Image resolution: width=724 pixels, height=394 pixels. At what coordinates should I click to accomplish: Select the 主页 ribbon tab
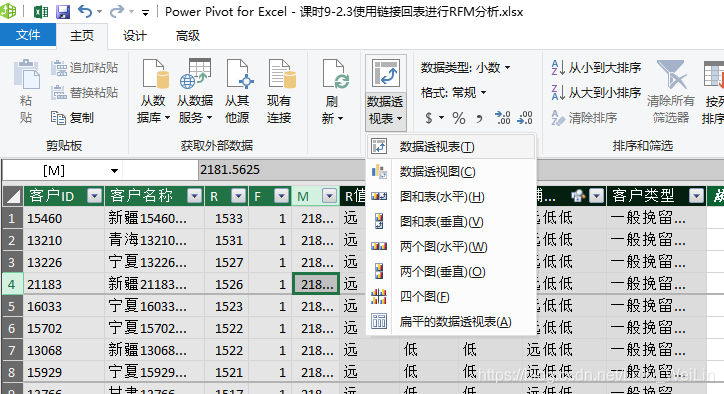[82, 36]
